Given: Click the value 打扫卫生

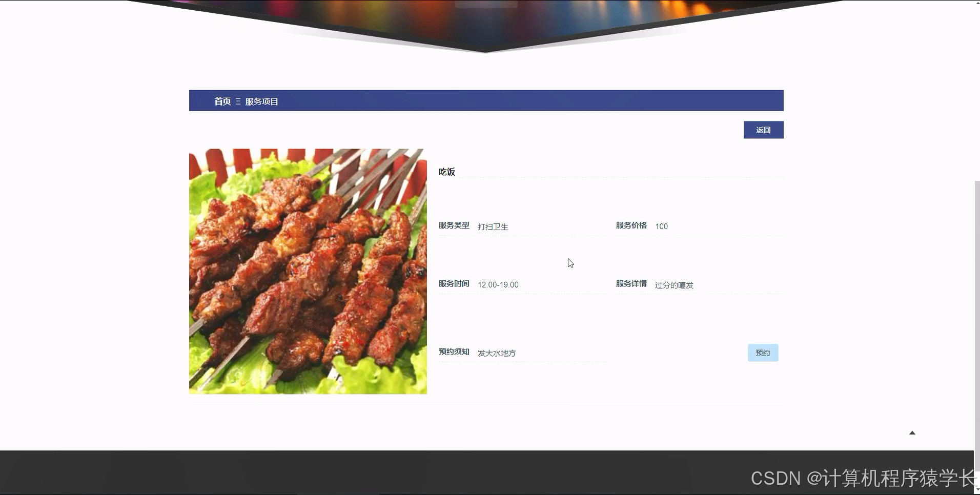Looking at the screenshot, I should pyautogui.click(x=493, y=226).
